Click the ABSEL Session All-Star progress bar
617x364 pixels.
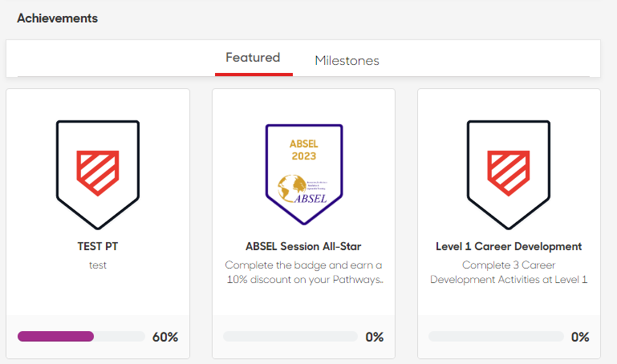tap(290, 337)
